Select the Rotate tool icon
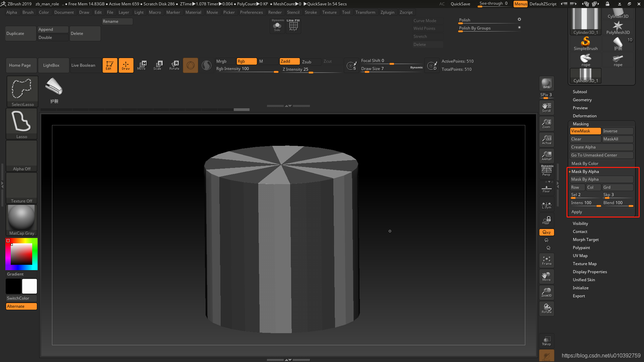This screenshot has height=362, width=644. click(x=174, y=65)
